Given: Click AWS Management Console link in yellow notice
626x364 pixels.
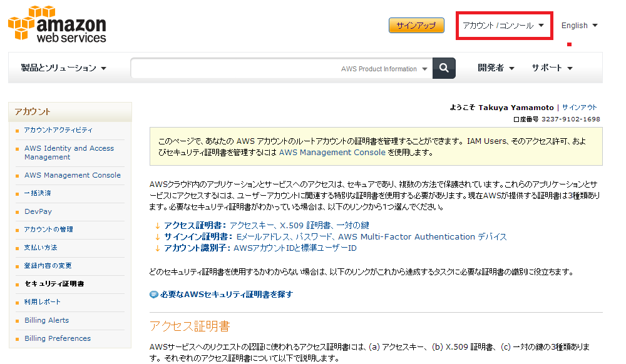Looking at the screenshot, I should click(x=332, y=153).
